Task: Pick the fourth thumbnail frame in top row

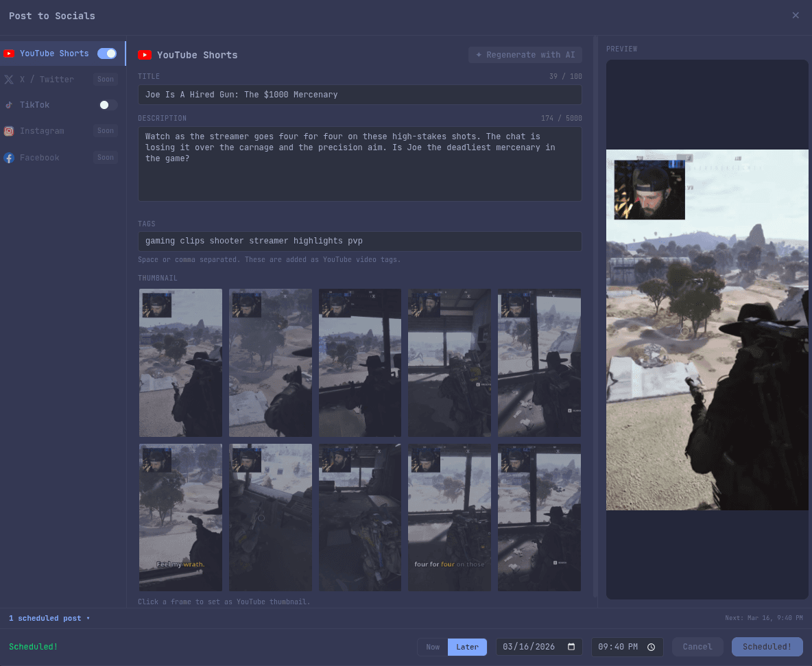Action: pos(449,363)
